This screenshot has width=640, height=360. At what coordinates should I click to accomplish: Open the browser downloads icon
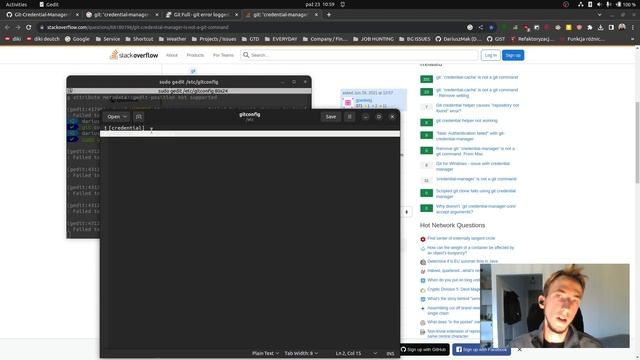[x=600, y=27]
